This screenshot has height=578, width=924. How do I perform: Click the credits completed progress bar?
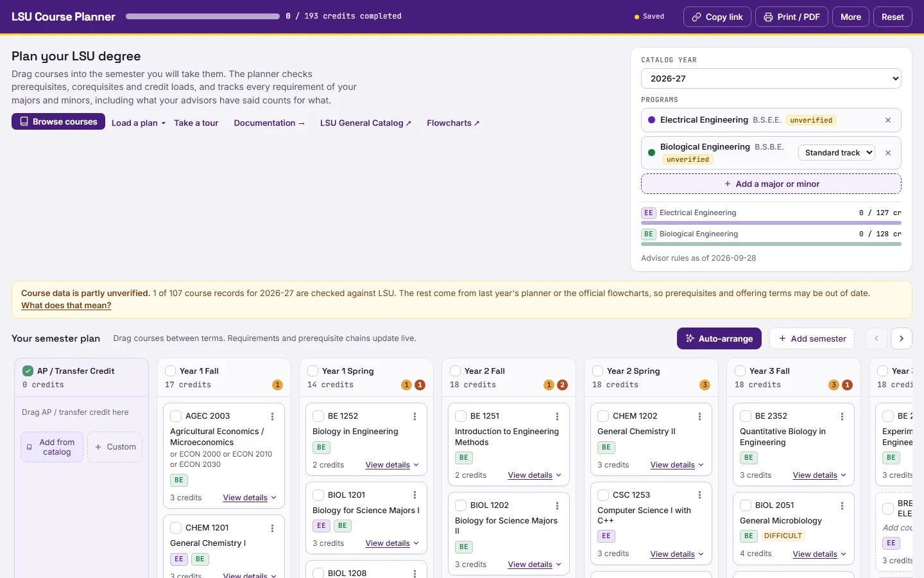pyautogui.click(x=203, y=17)
